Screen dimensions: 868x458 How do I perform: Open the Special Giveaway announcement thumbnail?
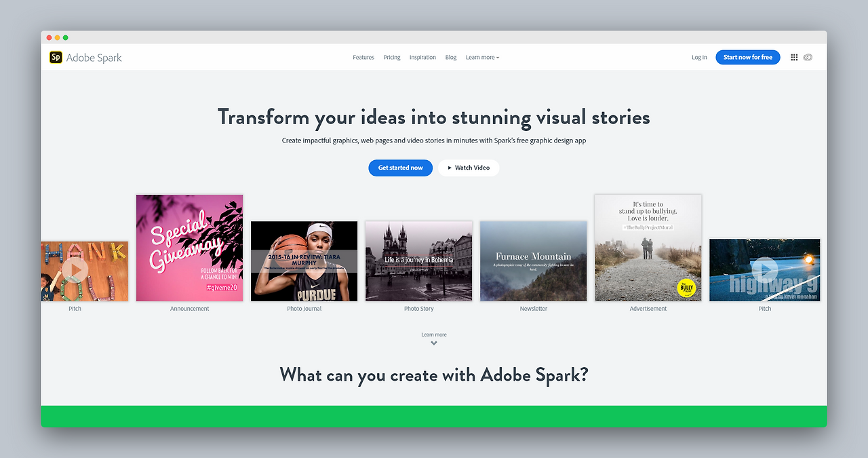click(x=190, y=248)
